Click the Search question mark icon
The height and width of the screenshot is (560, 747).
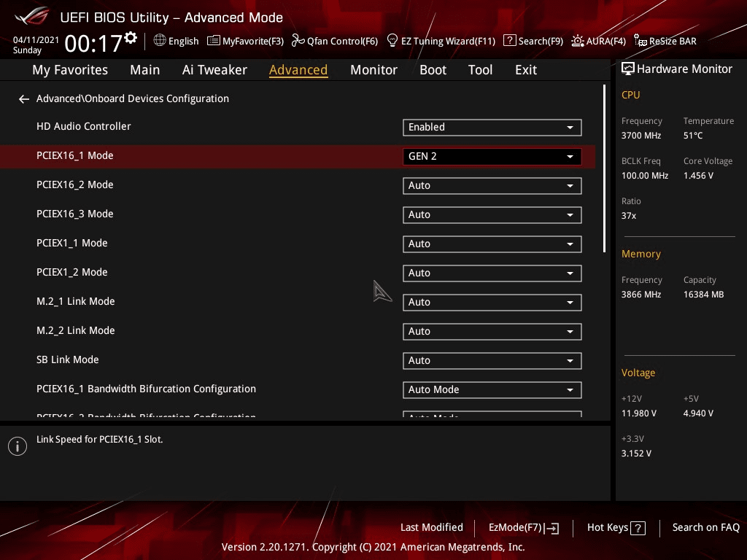[509, 41]
